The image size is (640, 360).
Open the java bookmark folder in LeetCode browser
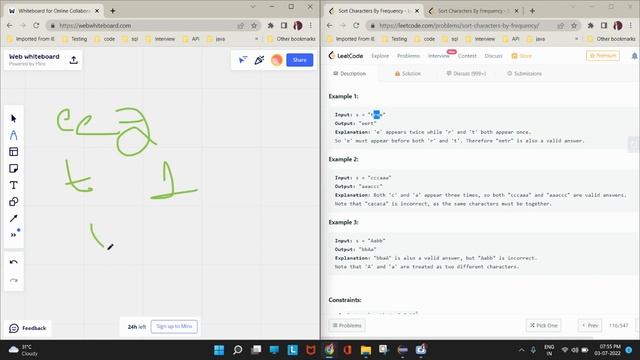[x=536, y=39]
